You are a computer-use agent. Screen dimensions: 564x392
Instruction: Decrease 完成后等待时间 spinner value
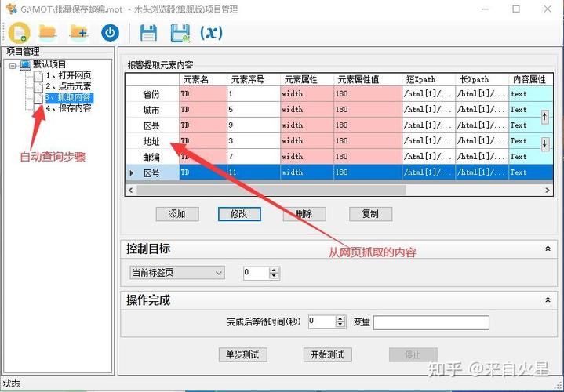pos(340,325)
